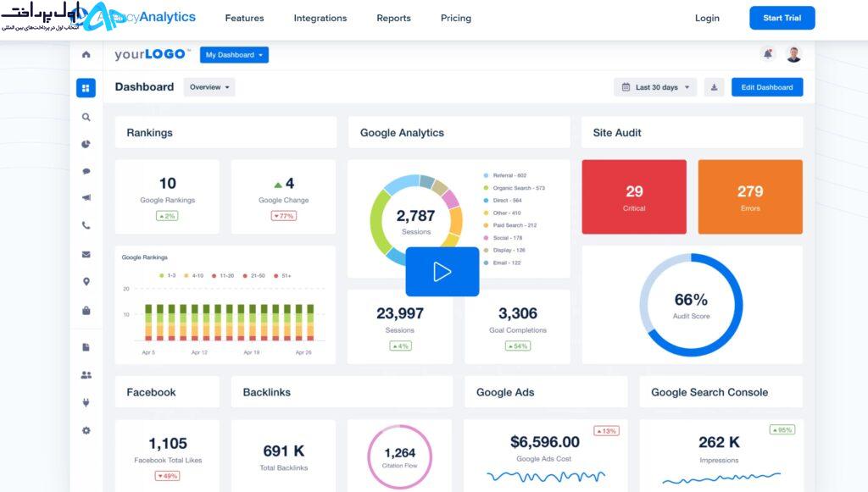868x492 pixels.
Task: Click the 77% decrease badge under Google Change
Action: click(283, 216)
